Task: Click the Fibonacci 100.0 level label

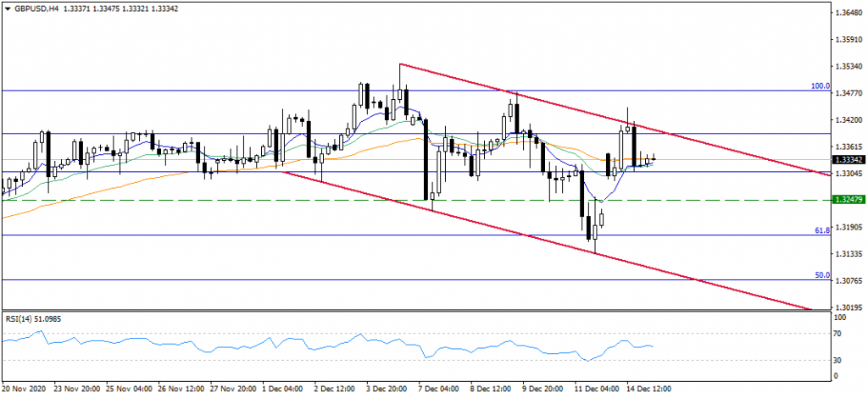Action: (x=820, y=86)
